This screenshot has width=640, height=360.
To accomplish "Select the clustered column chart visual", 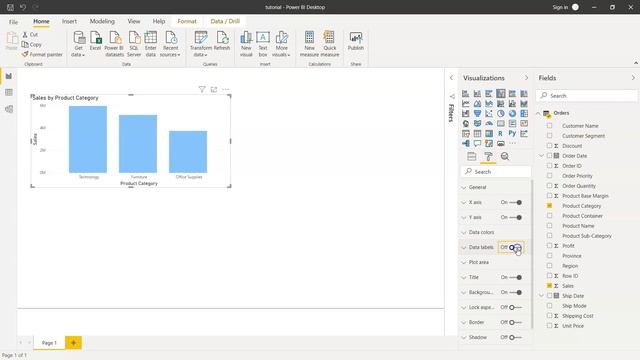I will (500, 93).
